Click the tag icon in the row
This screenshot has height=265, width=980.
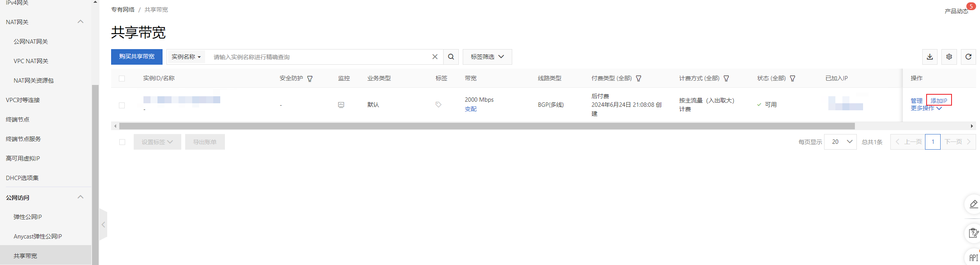[439, 104]
